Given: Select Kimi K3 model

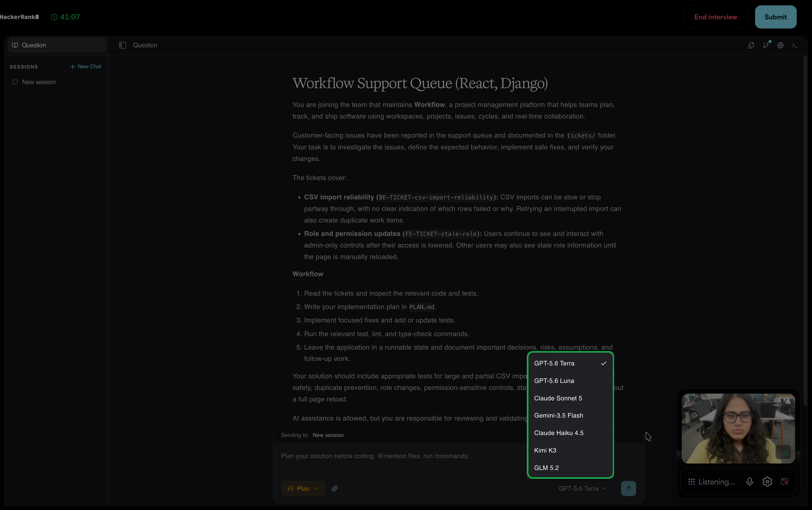Looking at the screenshot, I should coord(570,450).
